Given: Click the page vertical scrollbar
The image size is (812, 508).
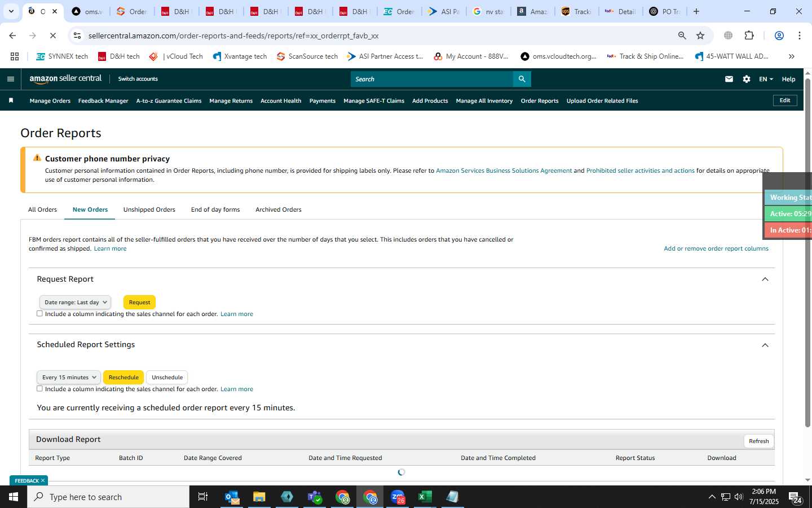Looking at the screenshot, I should point(807,254).
